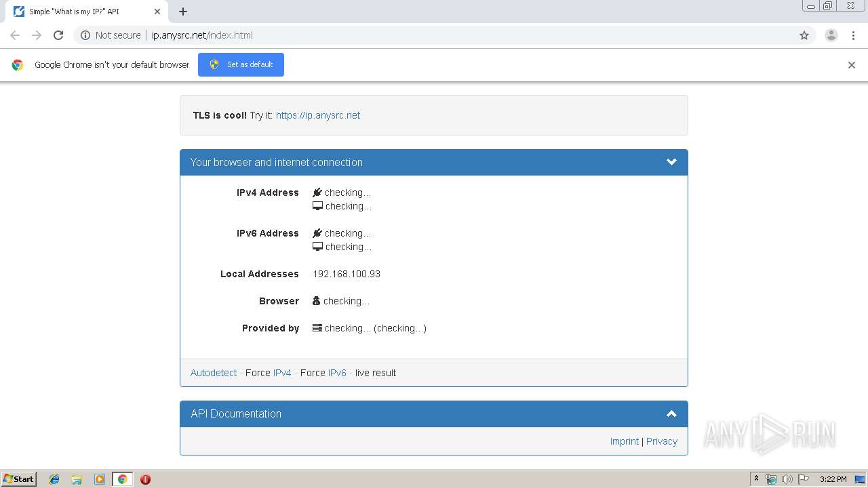This screenshot has width=868, height=488.
Task: Open the Chrome profile avatar icon
Action: click(831, 35)
